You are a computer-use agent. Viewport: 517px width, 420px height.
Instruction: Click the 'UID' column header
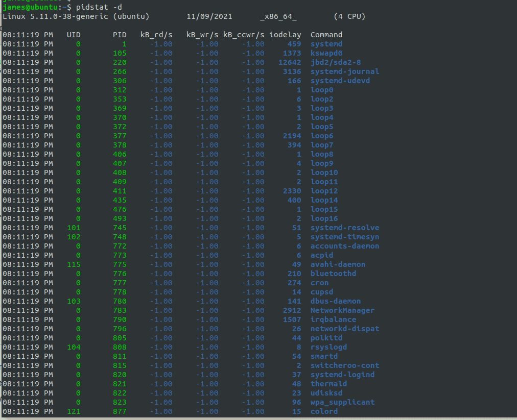74,35
